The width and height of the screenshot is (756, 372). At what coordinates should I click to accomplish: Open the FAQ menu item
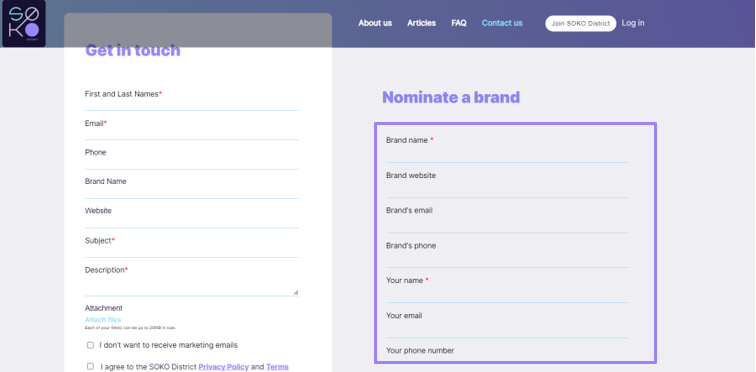[459, 23]
